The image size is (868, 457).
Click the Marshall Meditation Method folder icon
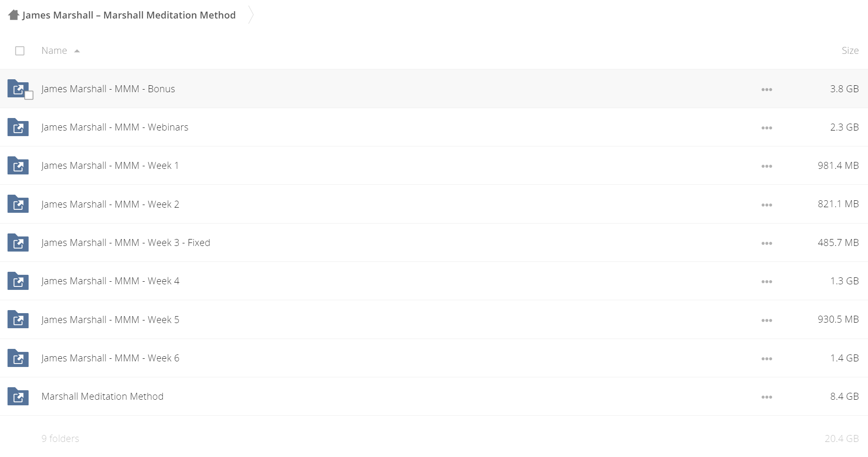(x=18, y=396)
